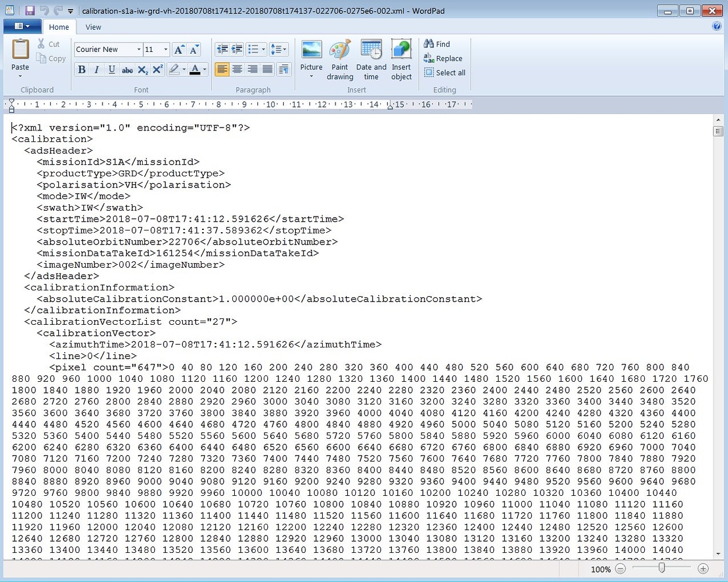Toggle bold formatting

82,70
